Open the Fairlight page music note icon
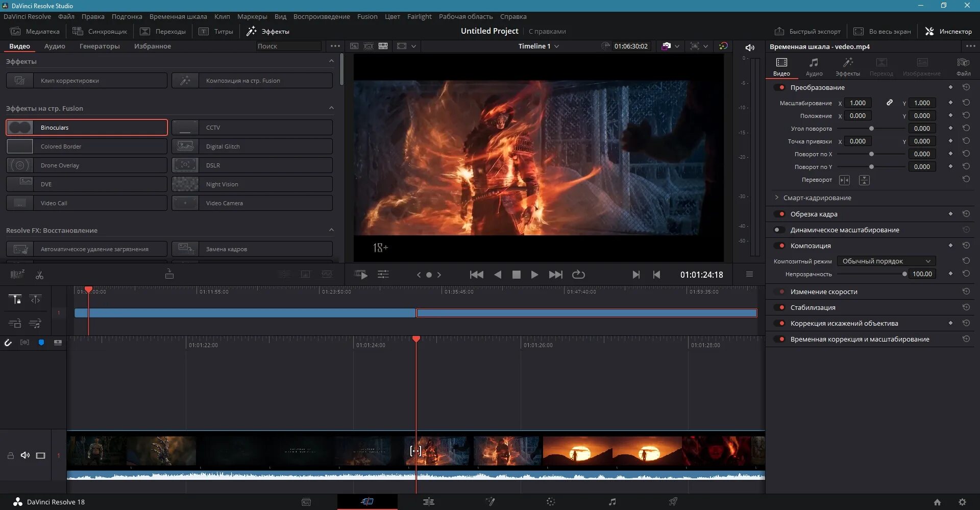 pyautogui.click(x=612, y=502)
